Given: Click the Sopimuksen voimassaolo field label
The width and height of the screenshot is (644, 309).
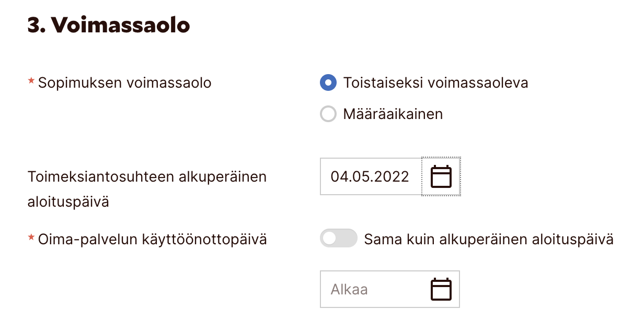Looking at the screenshot, I should point(124,82).
